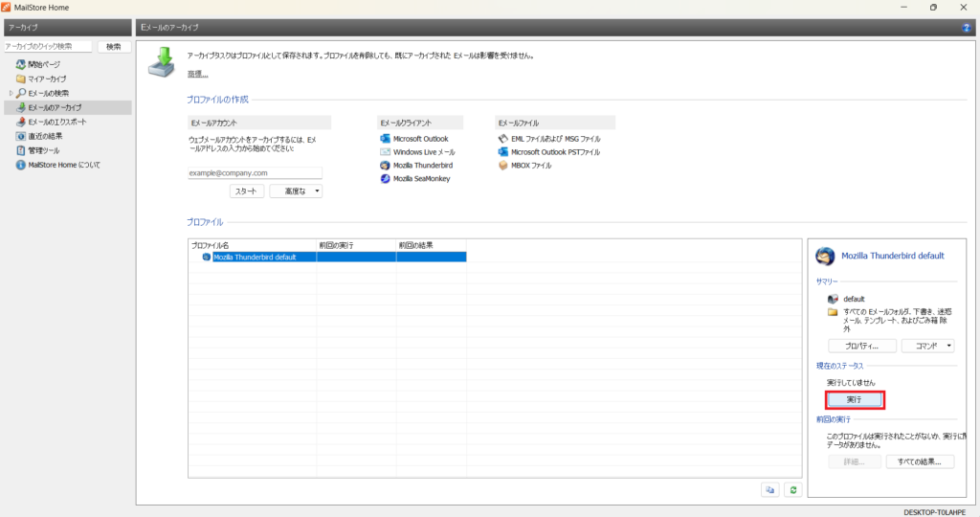Click the Mozilla Thunderbird client icon
The height and width of the screenshot is (517, 980).
(x=385, y=166)
